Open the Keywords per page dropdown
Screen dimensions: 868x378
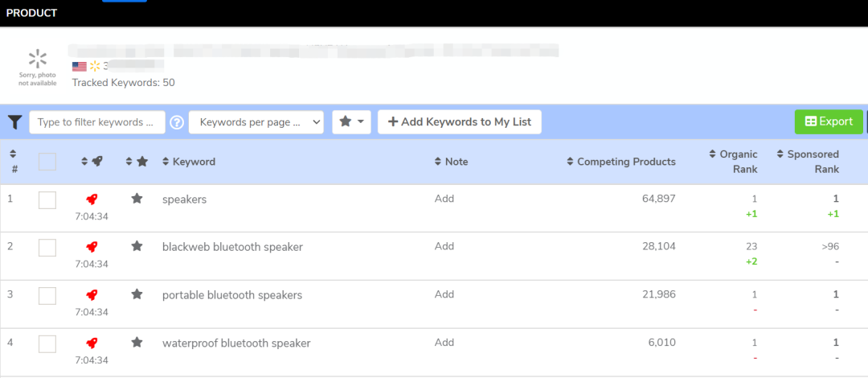pyautogui.click(x=256, y=122)
